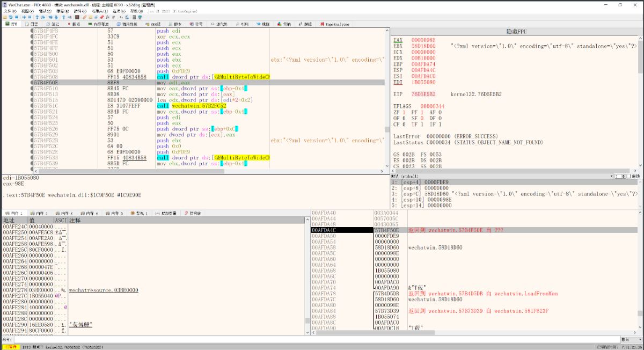Switch to the 调用堆栈 tab
The height and width of the screenshot is (350, 644).
127,24
